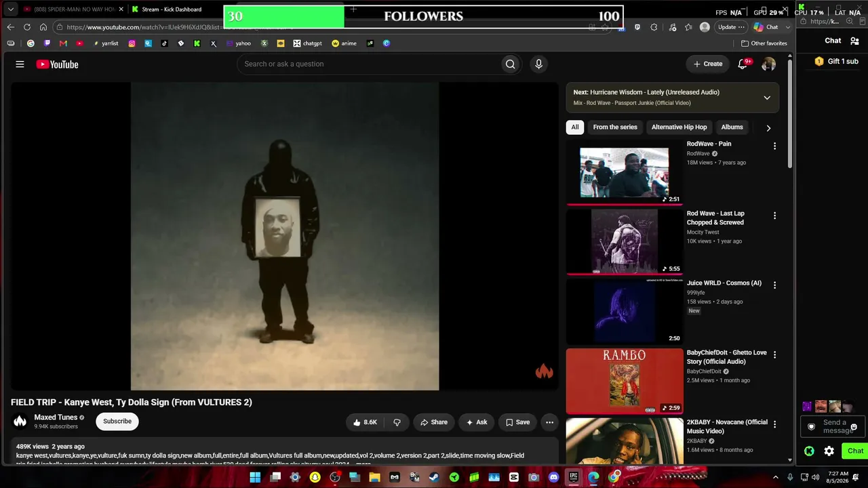Open the RodWave - Pain video thumbnail

click(625, 172)
